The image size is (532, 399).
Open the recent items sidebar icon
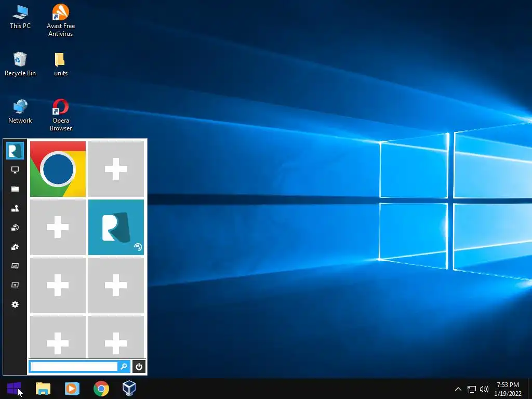pos(15,228)
